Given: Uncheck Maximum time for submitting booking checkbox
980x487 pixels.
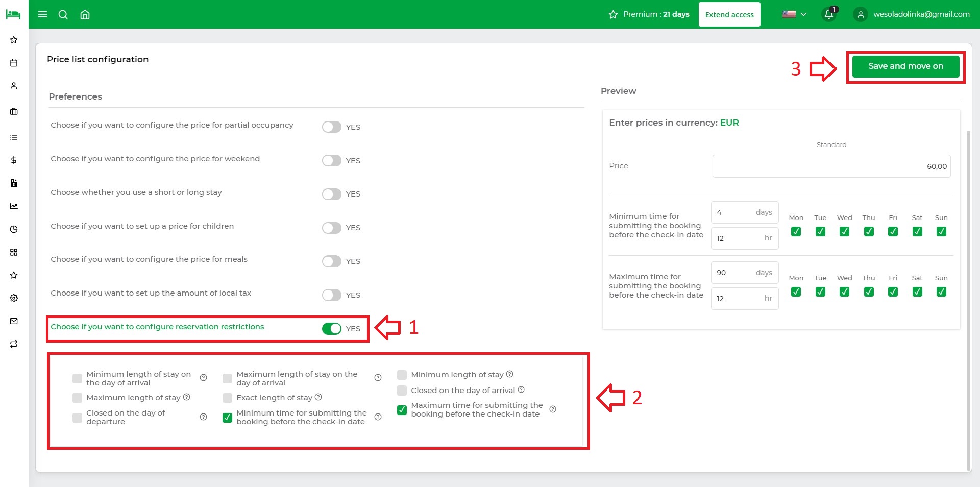Looking at the screenshot, I should pos(402,410).
